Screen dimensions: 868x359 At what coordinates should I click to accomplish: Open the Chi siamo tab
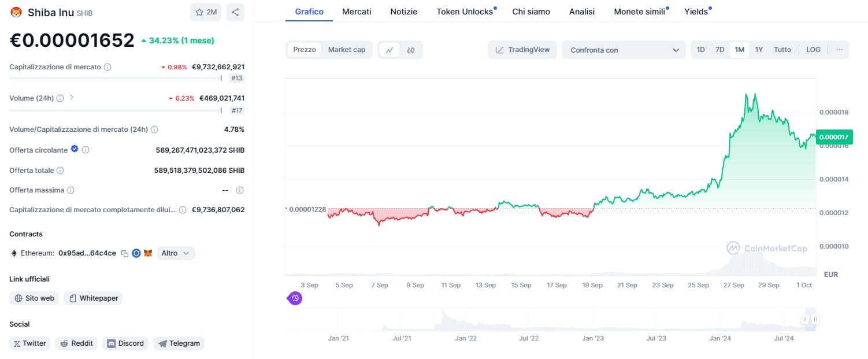pyautogui.click(x=531, y=12)
